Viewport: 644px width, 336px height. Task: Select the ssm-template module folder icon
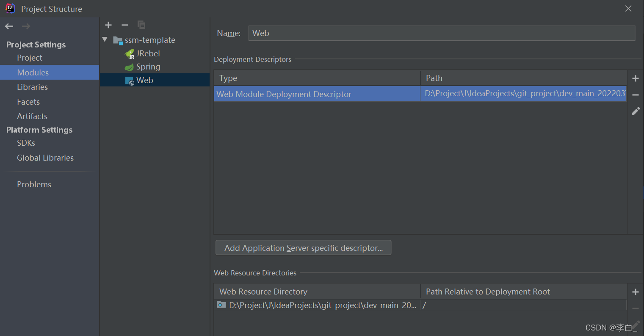tap(118, 40)
